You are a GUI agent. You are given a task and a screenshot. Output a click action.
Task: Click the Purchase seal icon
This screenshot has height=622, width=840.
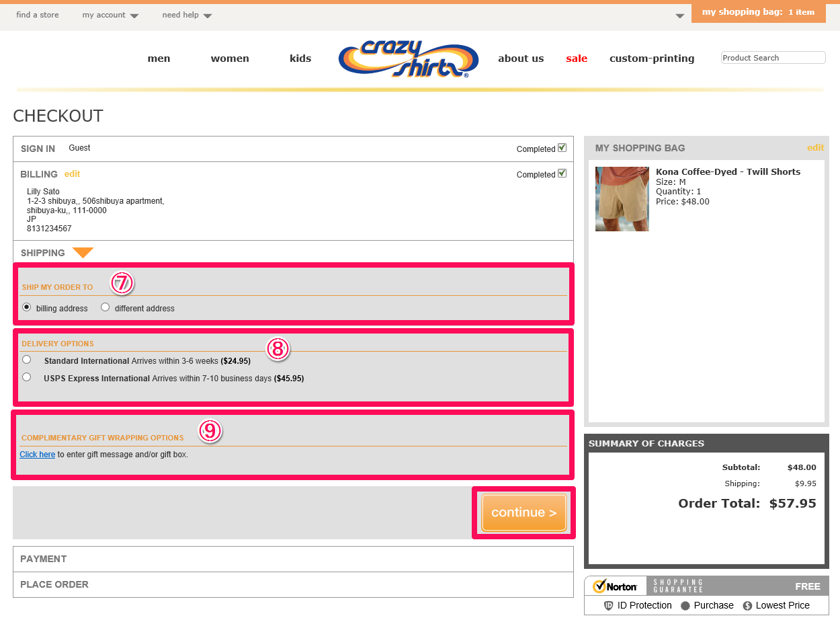click(x=685, y=605)
